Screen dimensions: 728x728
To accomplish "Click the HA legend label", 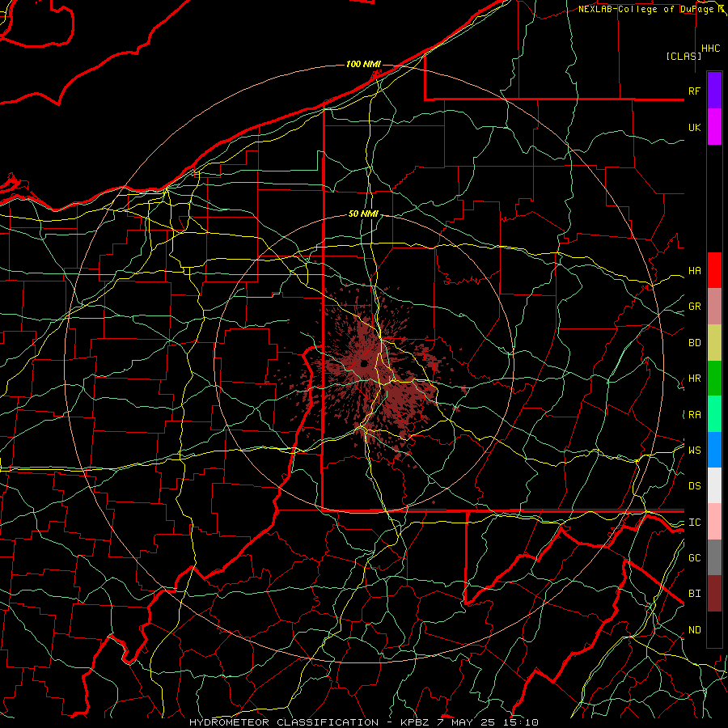I will pyautogui.click(x=694, y=271).
